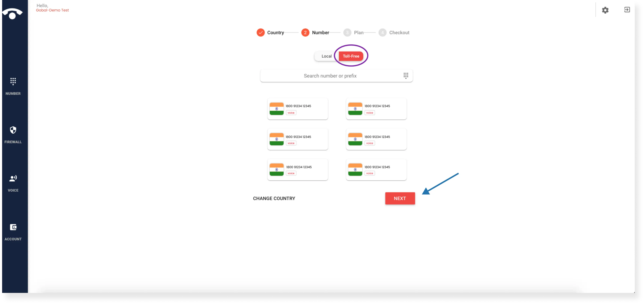
Task: Click the Settings gear icon
Action: coord(605,10)
